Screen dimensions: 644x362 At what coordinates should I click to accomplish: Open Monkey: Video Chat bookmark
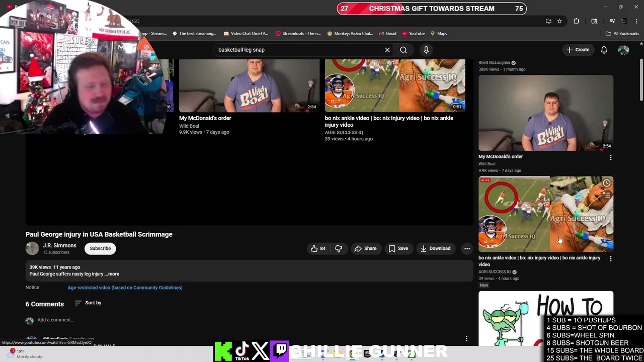pos(350,34)
